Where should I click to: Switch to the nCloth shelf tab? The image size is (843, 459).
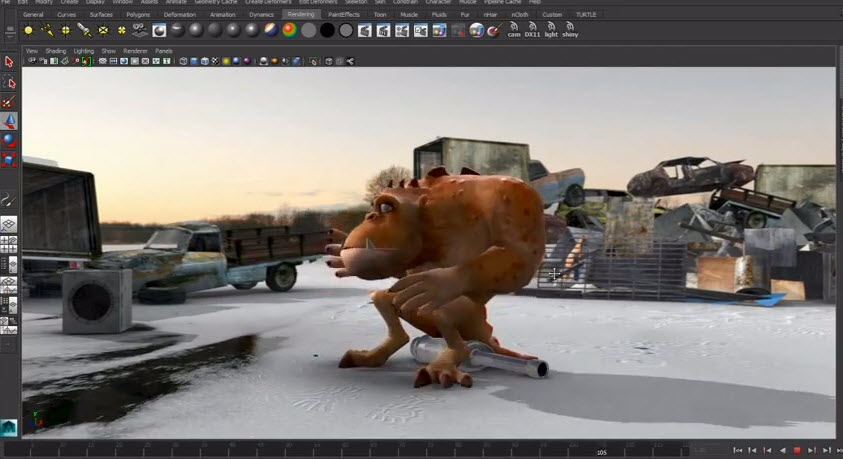point(519,15)
